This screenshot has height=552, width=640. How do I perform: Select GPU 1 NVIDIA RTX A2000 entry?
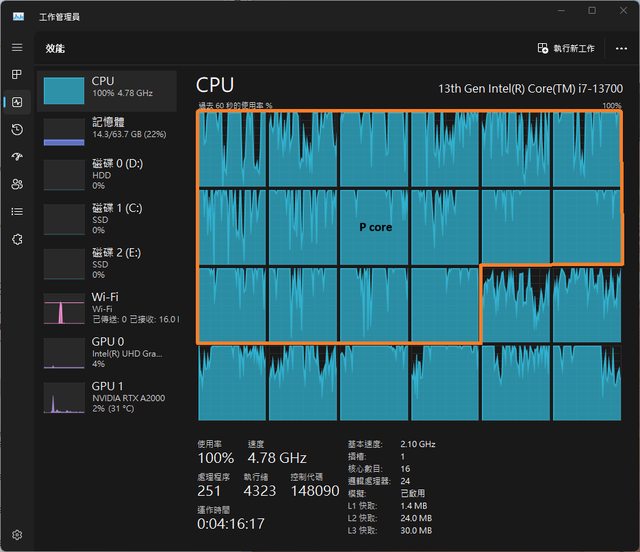point(107,397)
